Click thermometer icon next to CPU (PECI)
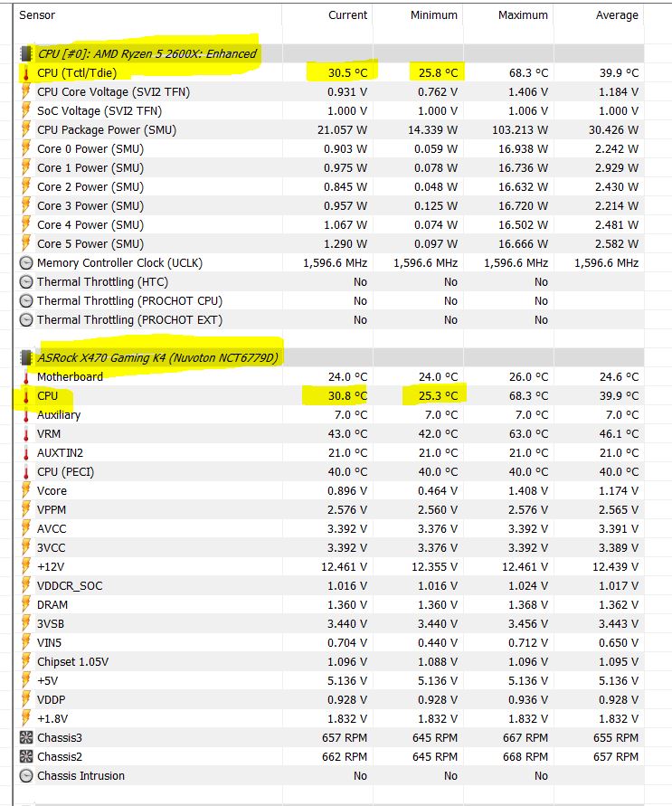 coord(25,472)
